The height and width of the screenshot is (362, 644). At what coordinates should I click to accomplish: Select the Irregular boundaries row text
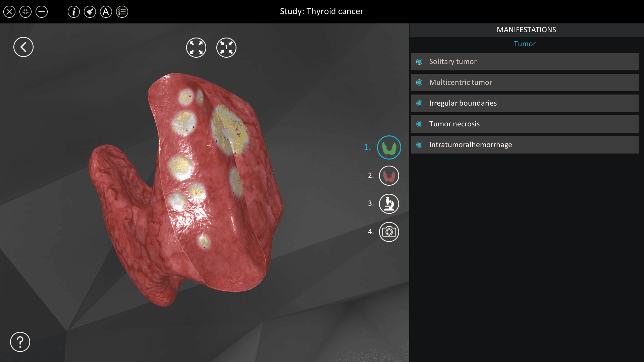pyautogui.click(x=463, y=103)
